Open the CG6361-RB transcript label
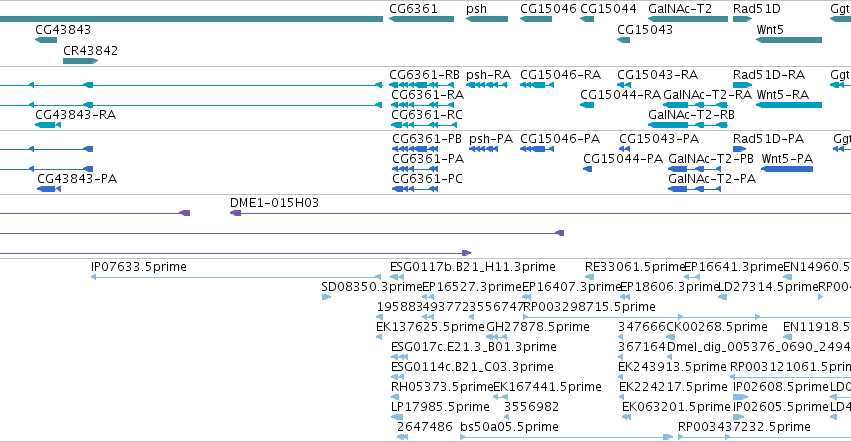 [x=424, y=75]
